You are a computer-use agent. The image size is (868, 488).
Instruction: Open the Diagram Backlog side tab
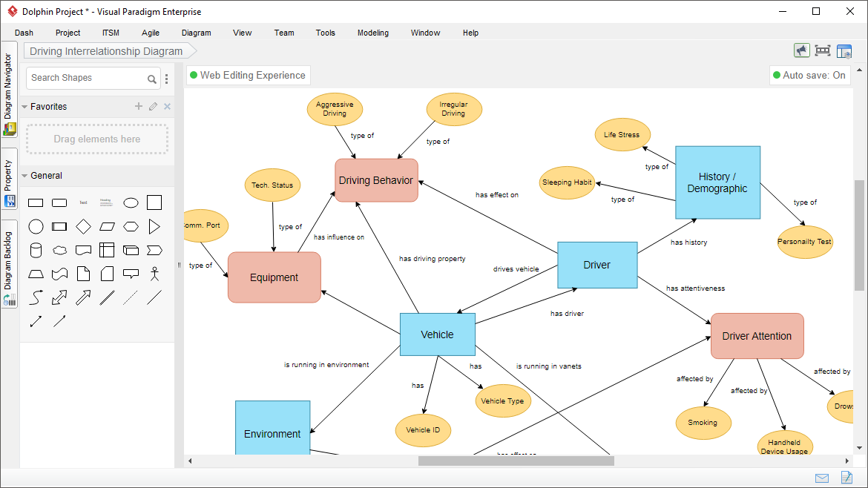point(9,263)
